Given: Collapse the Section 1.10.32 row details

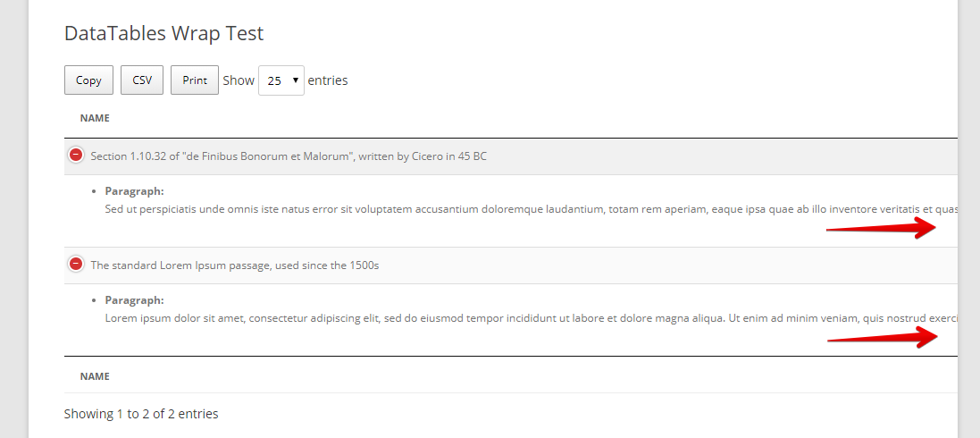Looking at the screenshot, I should click(76, 156).
